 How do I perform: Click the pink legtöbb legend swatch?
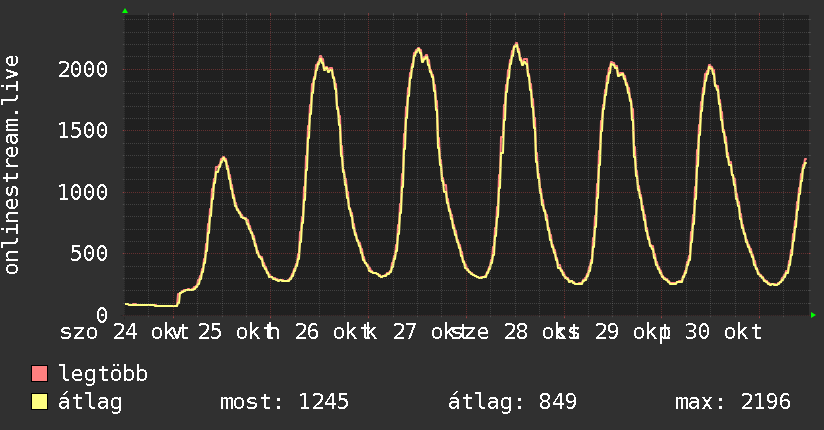coord(39,374)
